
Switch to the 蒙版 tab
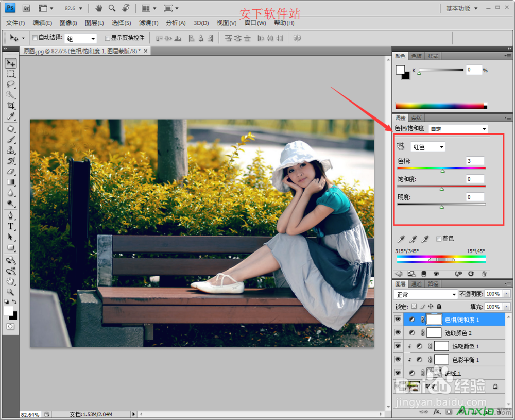click(417, 117)
